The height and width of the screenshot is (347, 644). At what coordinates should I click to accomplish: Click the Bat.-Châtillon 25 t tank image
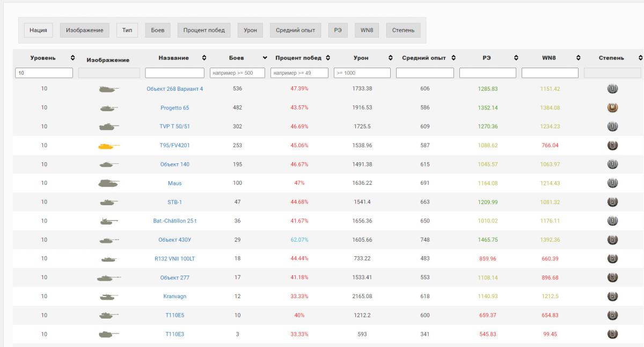[x=109, y=221]
